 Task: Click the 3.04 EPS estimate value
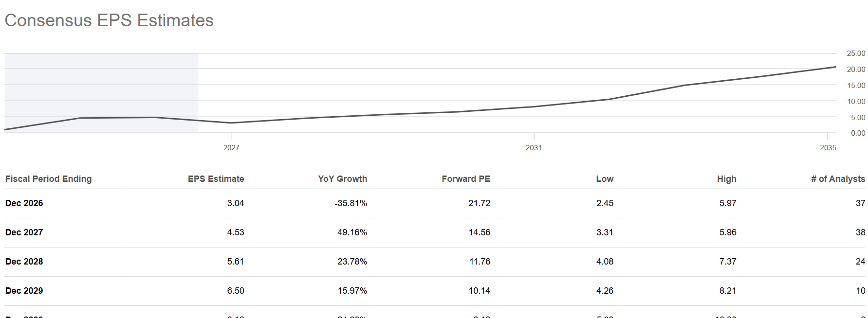(236, 203)
